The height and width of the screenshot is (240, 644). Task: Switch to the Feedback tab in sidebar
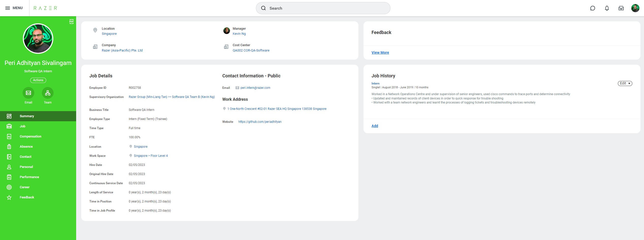click(x=38, y=197)
